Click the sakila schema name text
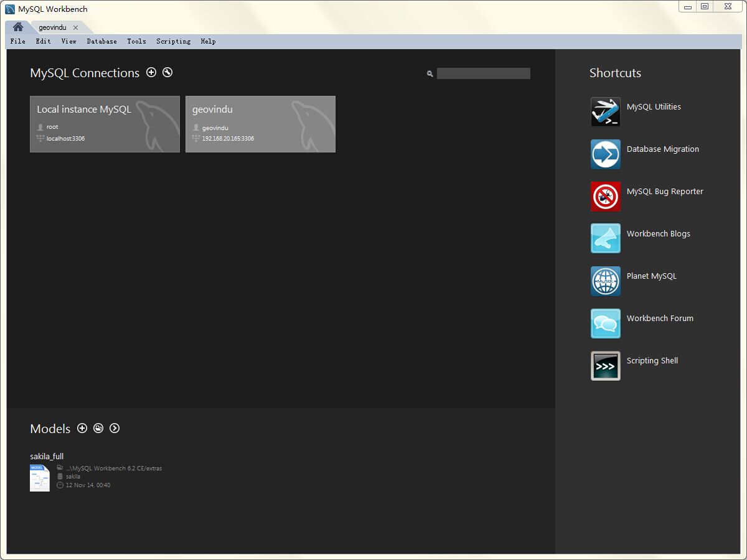The height and width of the screenshot is (560, 747). (73, 477)
